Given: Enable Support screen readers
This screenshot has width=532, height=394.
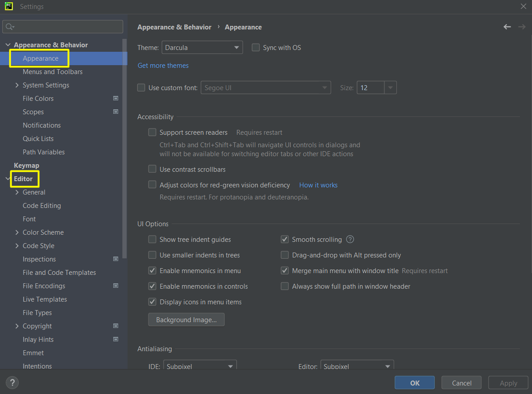Looking at the screenshot, I should coord(153,133).
